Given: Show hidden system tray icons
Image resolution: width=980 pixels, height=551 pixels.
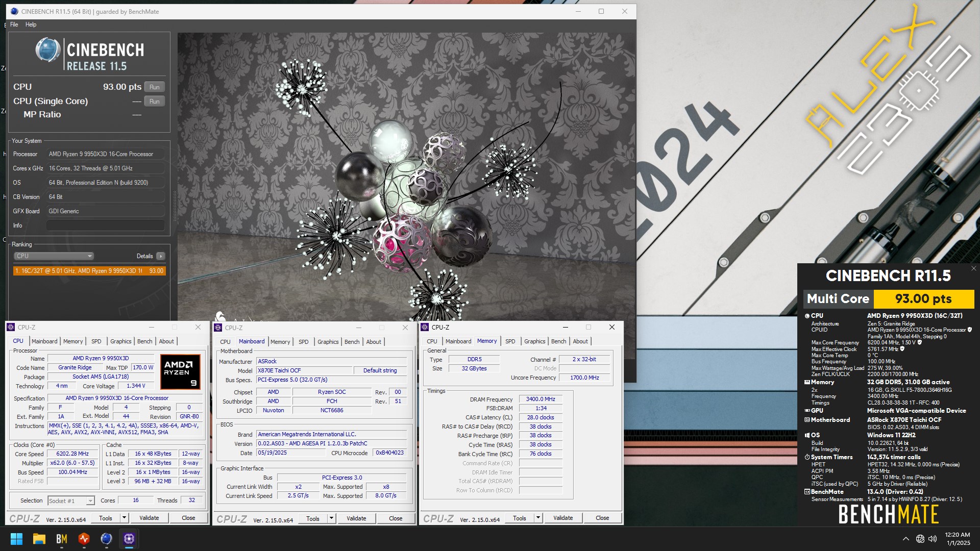Looking at the screenshot, I should point(905,539).
